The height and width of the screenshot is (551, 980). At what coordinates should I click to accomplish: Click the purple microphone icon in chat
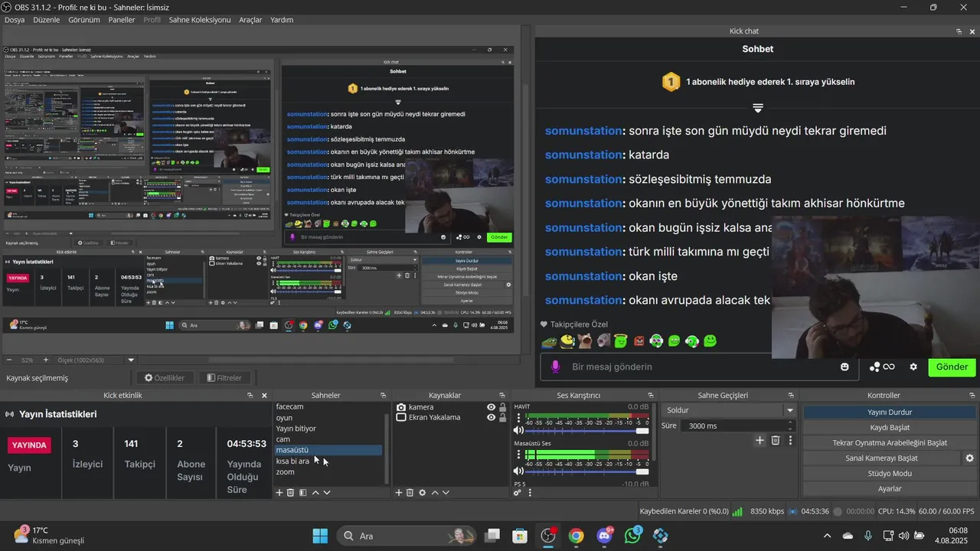(556, 367)
